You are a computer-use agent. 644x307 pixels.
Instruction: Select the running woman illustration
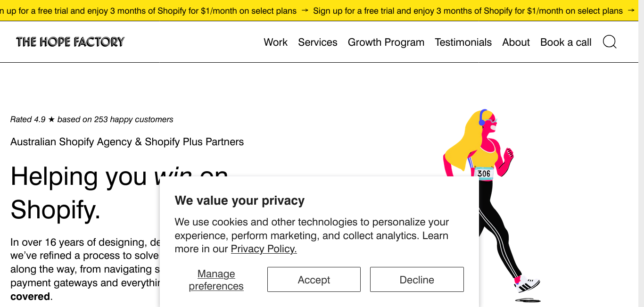(x=491, y=205)
